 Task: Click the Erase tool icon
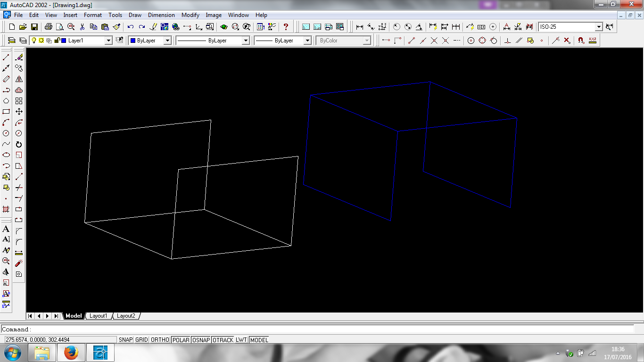19,58
